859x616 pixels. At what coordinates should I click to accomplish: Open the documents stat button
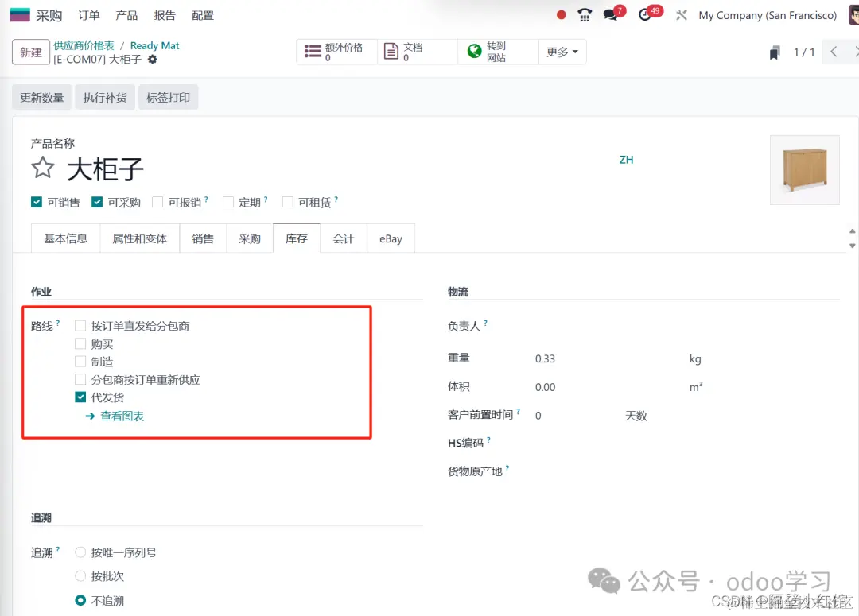417,52
